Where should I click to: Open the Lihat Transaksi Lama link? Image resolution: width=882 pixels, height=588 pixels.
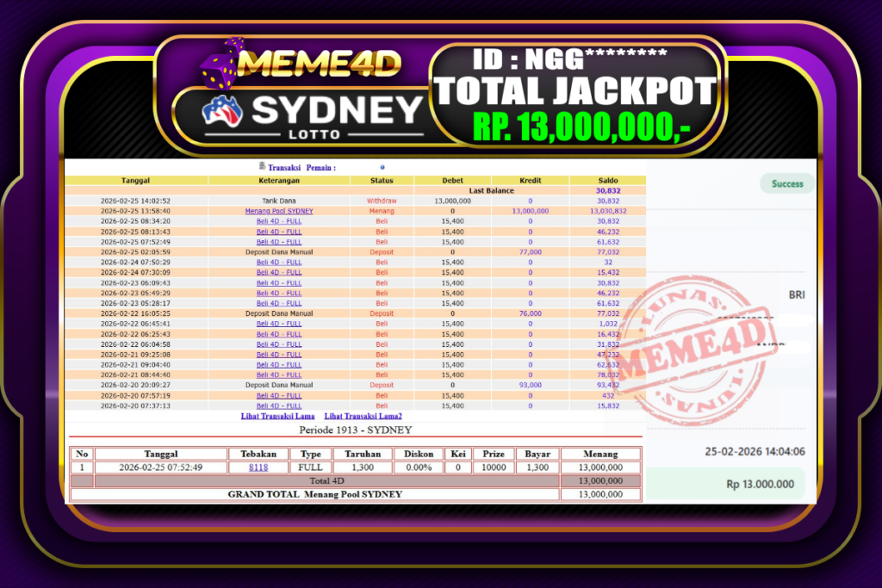click(277, 416)
